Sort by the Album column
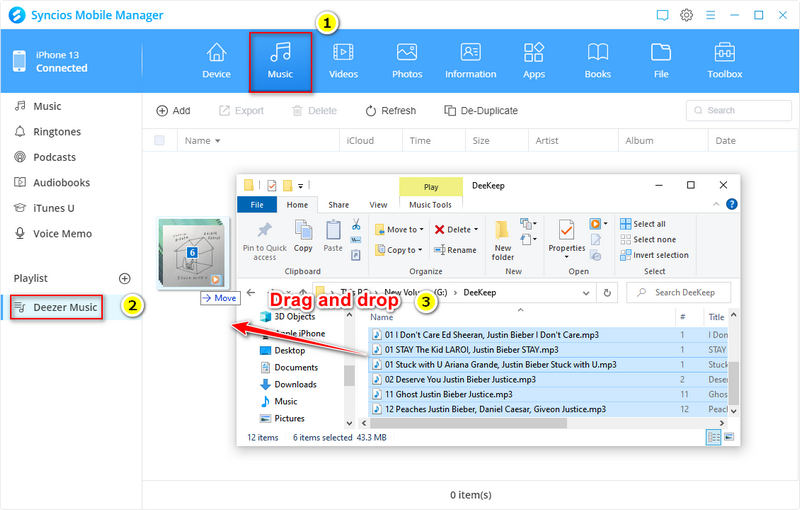 639,141
